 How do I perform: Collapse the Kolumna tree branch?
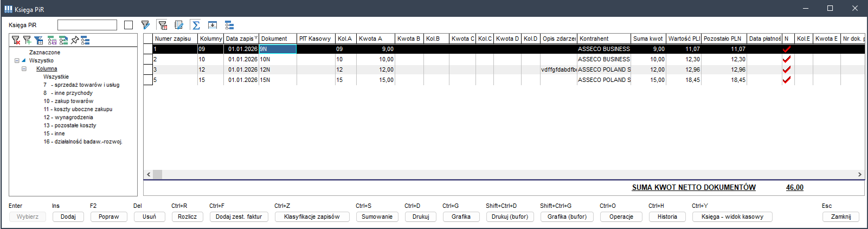pyautogui.click(x=24, y=69)
